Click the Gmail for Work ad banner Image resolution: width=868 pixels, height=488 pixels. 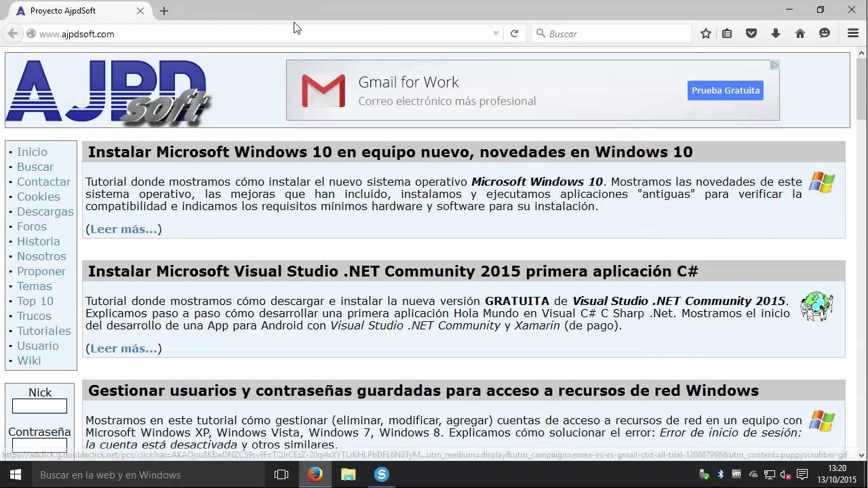point(533,90)
